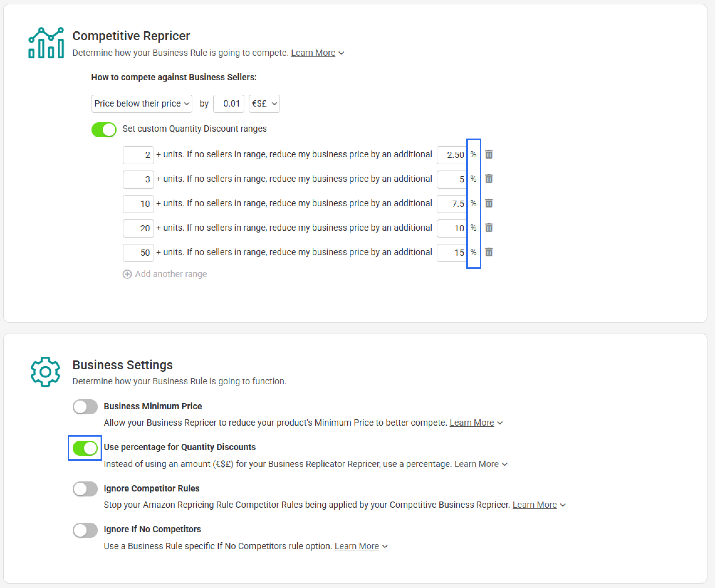
Task: Turn off Use percentage for Quantity Discounts
Action: 85,448
